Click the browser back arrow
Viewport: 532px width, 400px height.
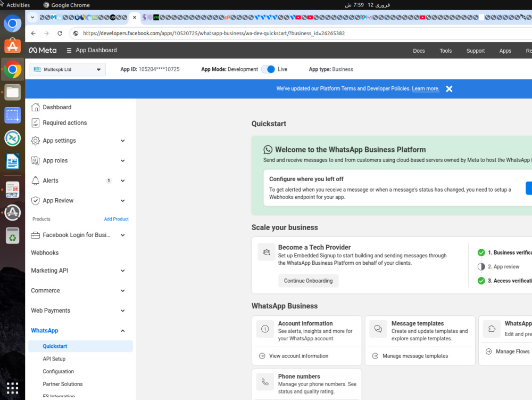click(x=33, y=33)
